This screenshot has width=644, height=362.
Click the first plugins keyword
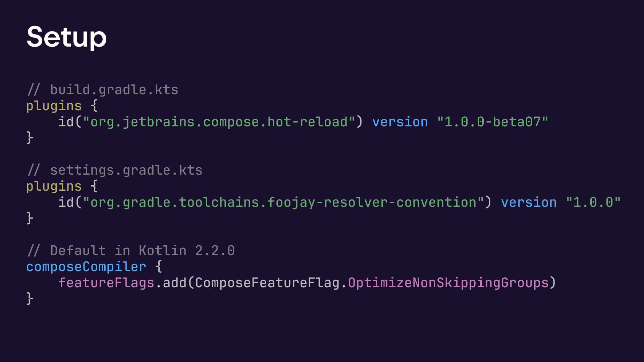[x=54, y=106]
